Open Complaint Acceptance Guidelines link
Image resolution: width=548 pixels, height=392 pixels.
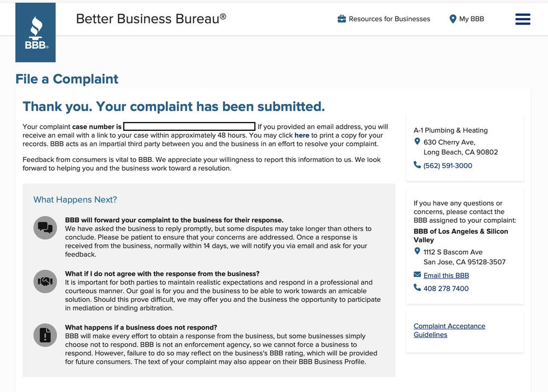449,330
